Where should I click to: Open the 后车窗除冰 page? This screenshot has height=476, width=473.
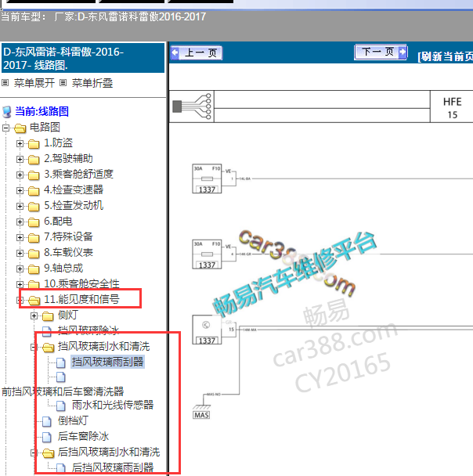coord(83,436)
